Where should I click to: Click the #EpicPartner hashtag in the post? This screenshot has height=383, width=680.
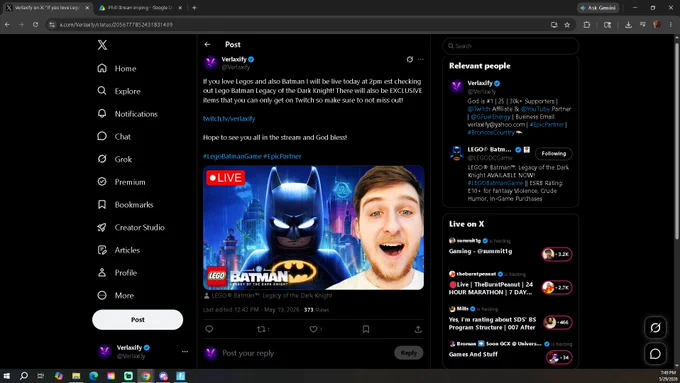click(282, 156)
